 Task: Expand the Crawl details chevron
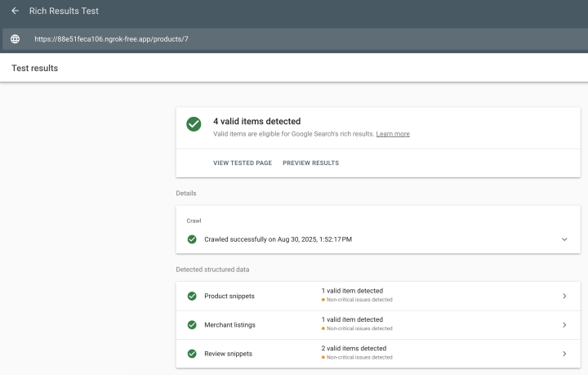(563, 239)
